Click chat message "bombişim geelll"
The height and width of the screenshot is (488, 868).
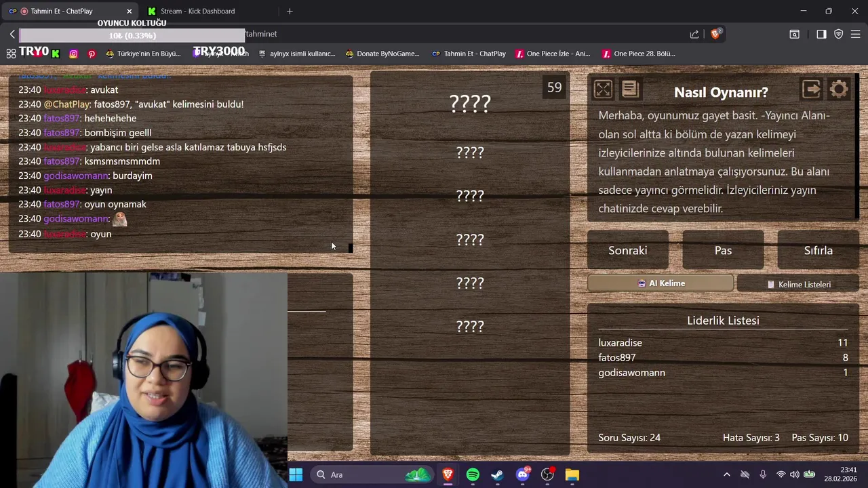(117, 133)
